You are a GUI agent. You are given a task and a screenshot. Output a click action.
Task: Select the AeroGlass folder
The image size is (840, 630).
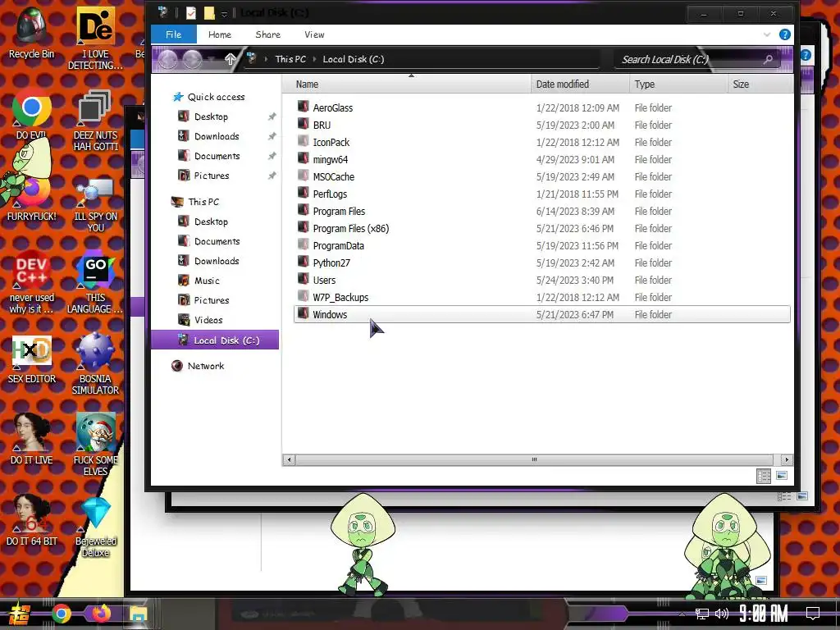point(542,107)
